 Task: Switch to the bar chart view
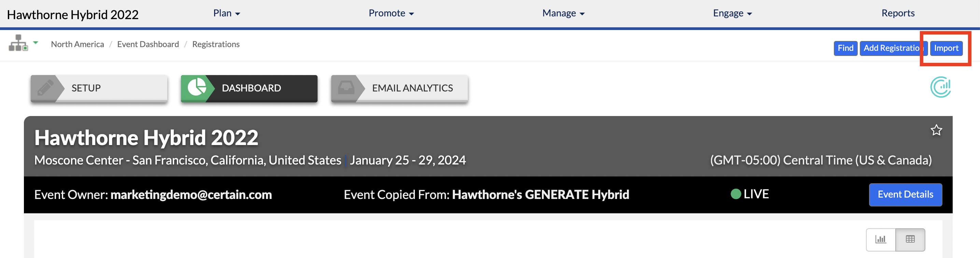click(x=881, y=239)
